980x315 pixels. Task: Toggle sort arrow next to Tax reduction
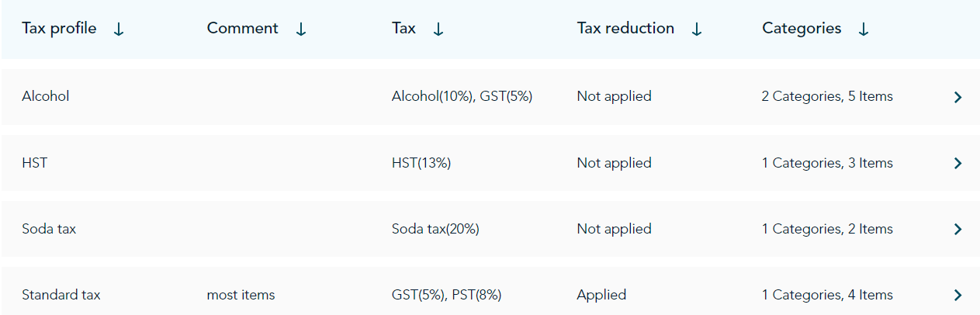[697, 29]
